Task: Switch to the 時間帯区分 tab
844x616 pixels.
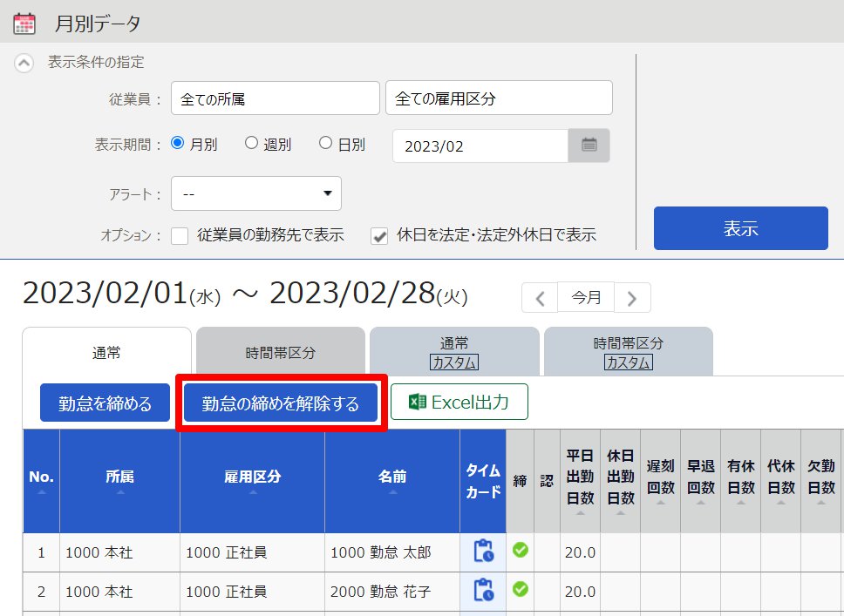Action: (281, 352)
